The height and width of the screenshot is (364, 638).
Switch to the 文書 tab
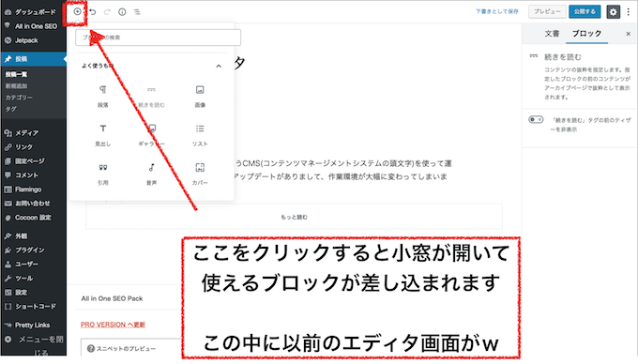(x=552, y=34)
